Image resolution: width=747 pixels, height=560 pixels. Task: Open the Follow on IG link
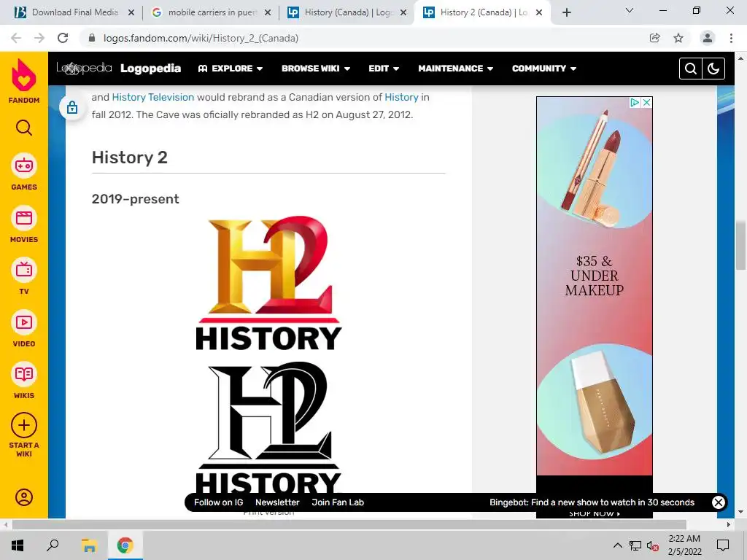219,502
